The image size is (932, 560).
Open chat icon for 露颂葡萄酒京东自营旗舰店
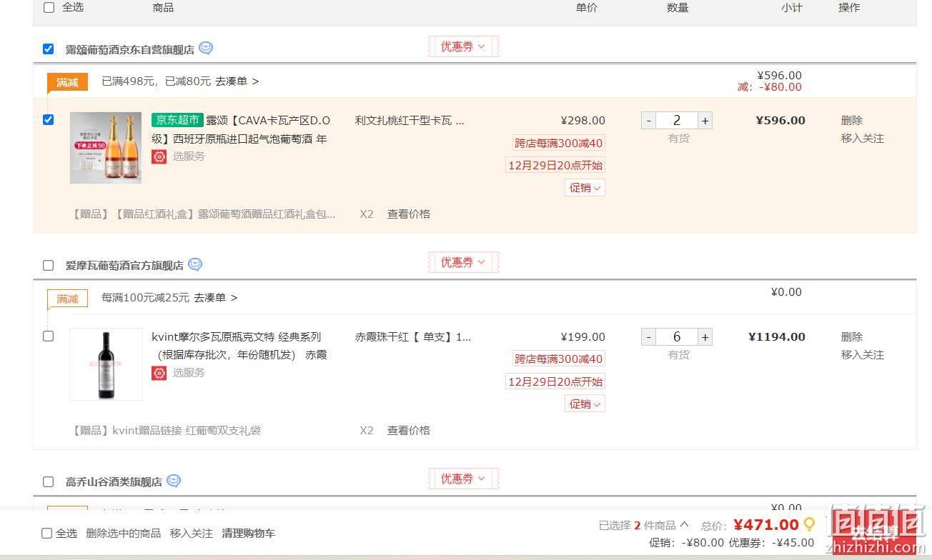click(206, 49)
